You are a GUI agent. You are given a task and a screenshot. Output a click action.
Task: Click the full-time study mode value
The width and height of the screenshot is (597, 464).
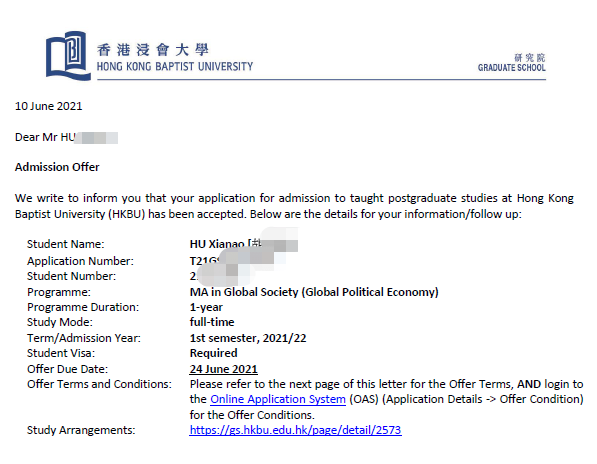(x=212, y=322)
